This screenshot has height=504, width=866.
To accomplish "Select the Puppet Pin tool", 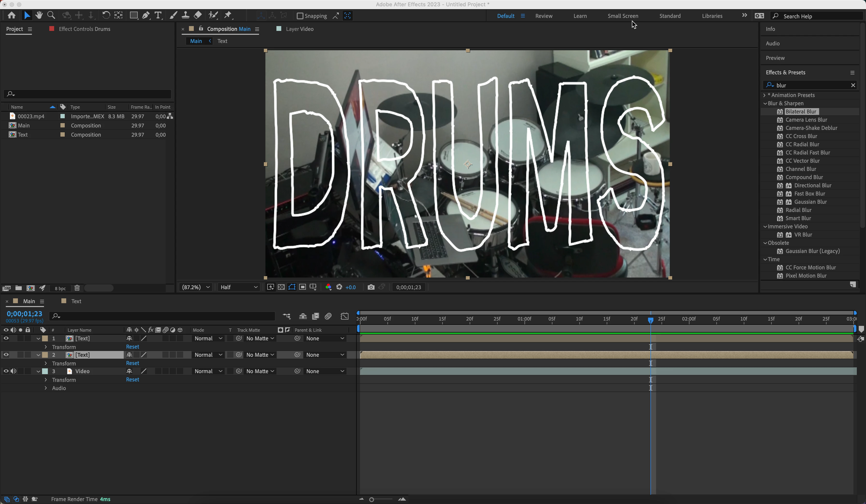I will pos(228,15).
